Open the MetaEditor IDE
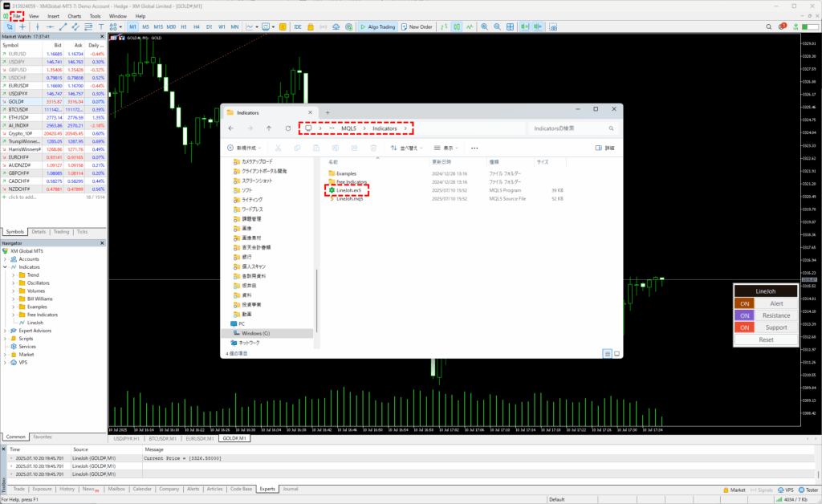Screen dimensions: 822x504 pos(298,26)
